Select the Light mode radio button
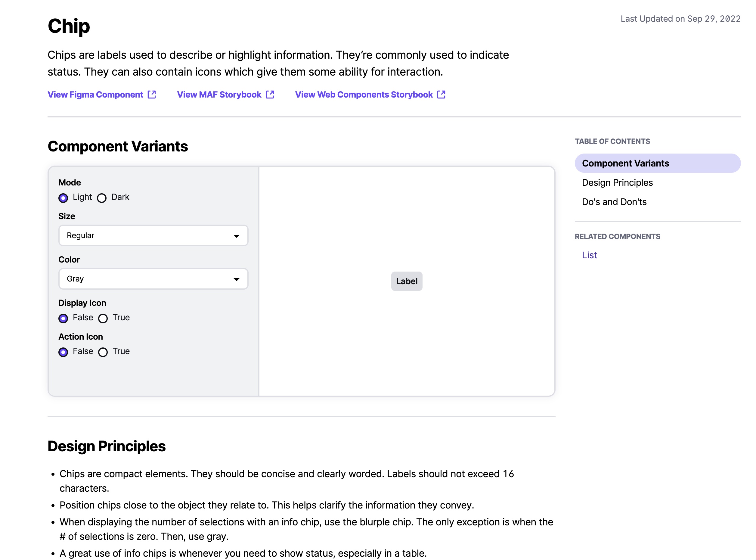Image resolution: width=756 pixels, height=560 pixels. click(63, 198)
